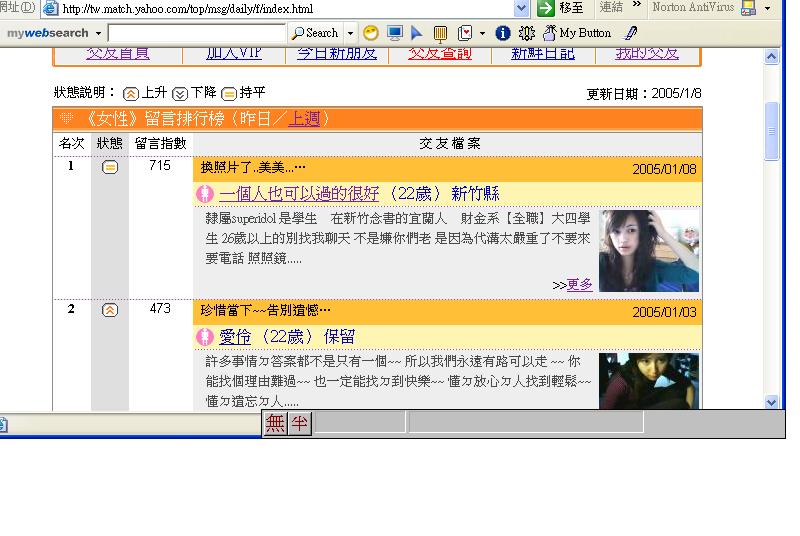Open the Norton AntiVirus dropdown arrow
The height and width of the screenshot is (536, 800).
click(768, 8)
